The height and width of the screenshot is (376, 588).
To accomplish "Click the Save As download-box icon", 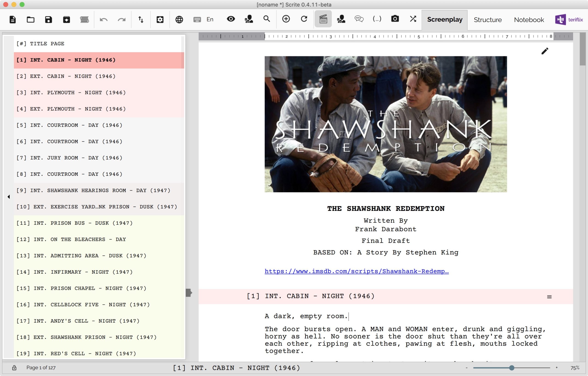I will [x=66, y=19].
